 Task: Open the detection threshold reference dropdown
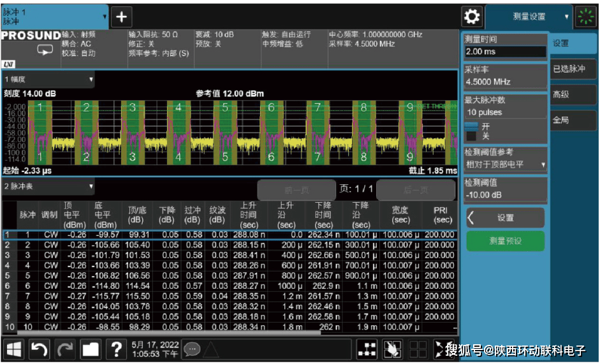click(x=505, y=164)
